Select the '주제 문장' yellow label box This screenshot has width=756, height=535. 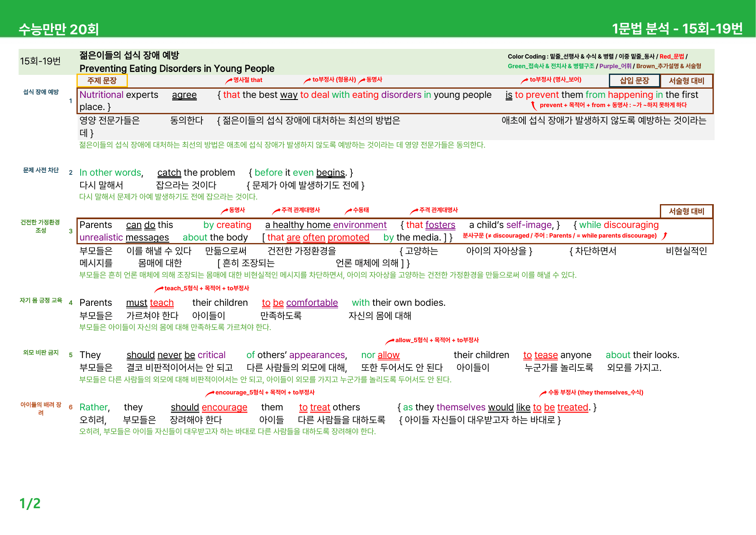[x=102, y=81]
